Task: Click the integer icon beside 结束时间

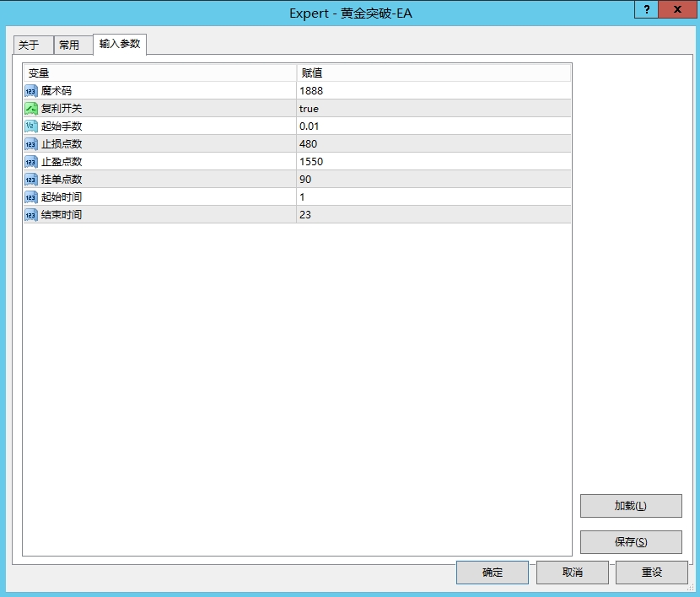Action: 31,215
